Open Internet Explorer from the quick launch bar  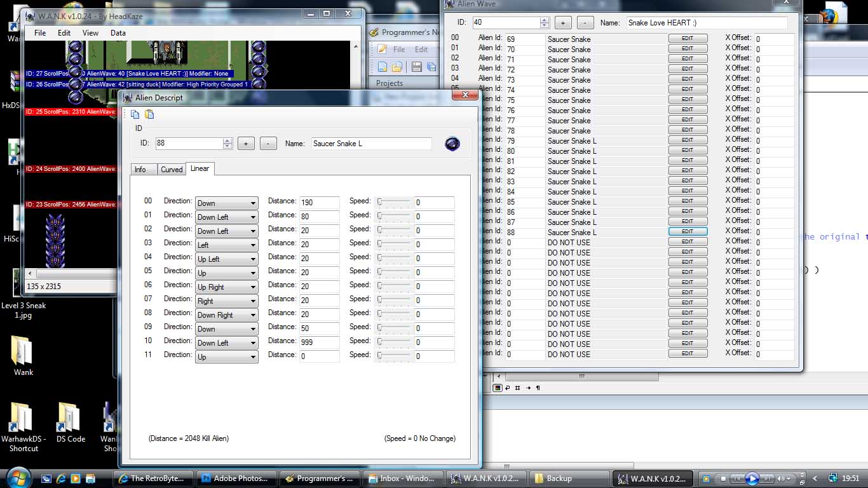point(61,478)
